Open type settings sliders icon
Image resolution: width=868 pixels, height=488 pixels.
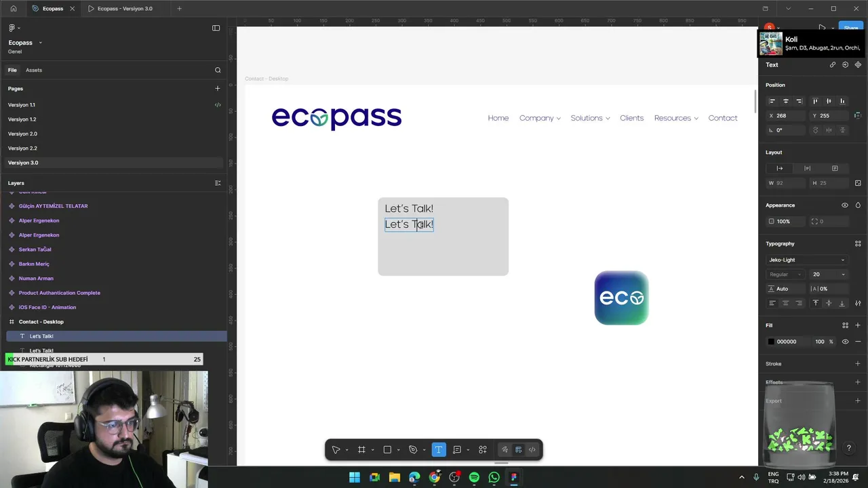click(858, 303)
